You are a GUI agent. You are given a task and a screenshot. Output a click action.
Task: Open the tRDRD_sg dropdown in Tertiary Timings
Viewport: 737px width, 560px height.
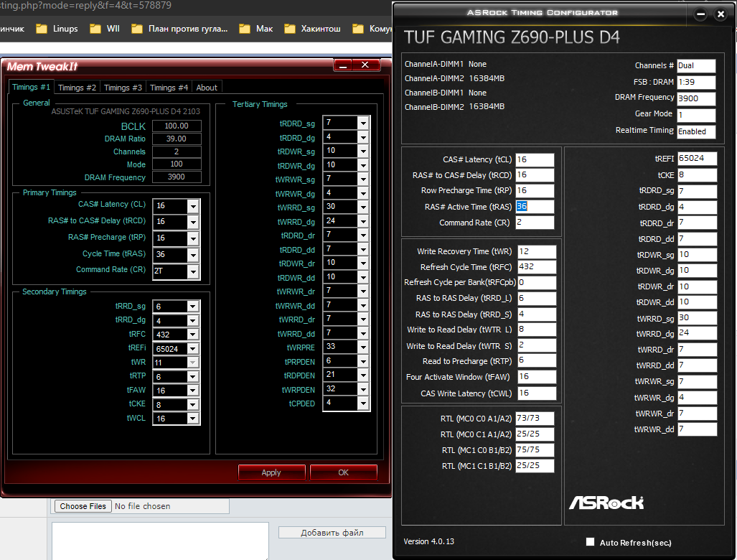[363, 123]
